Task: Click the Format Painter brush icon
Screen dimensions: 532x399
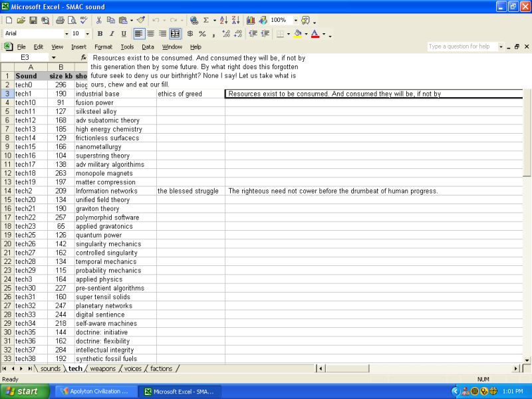Action: pyautogui.click(x=140, y=21)
